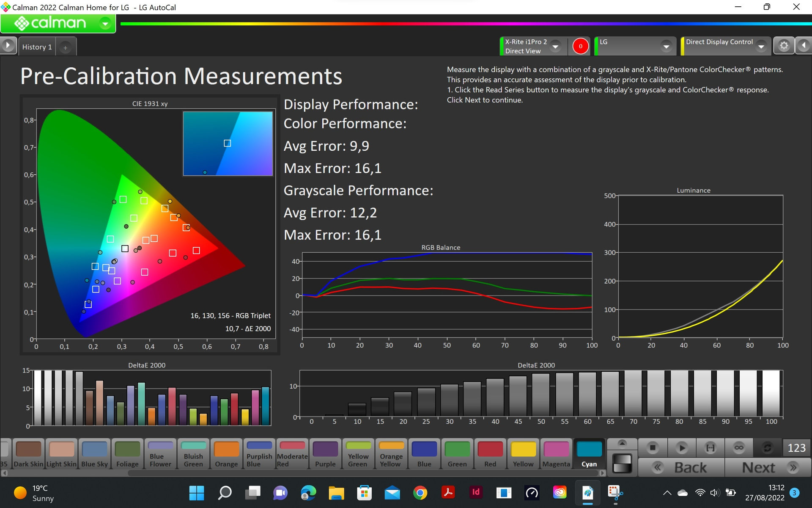812x508 pixels.
Task: Open the settings gear icon
Action: pyautogui.click(x=784, y=46)
